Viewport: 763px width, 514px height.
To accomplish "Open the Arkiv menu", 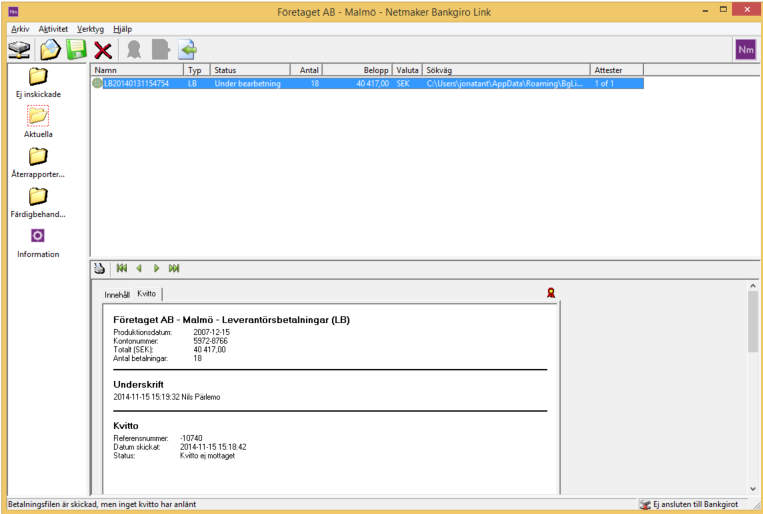I will pos(20,29).
